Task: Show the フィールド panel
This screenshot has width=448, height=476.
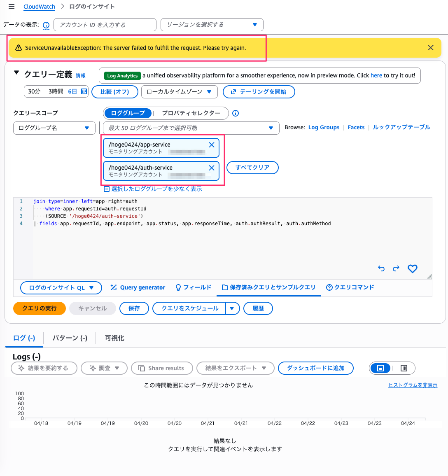Action: point(193,287)
